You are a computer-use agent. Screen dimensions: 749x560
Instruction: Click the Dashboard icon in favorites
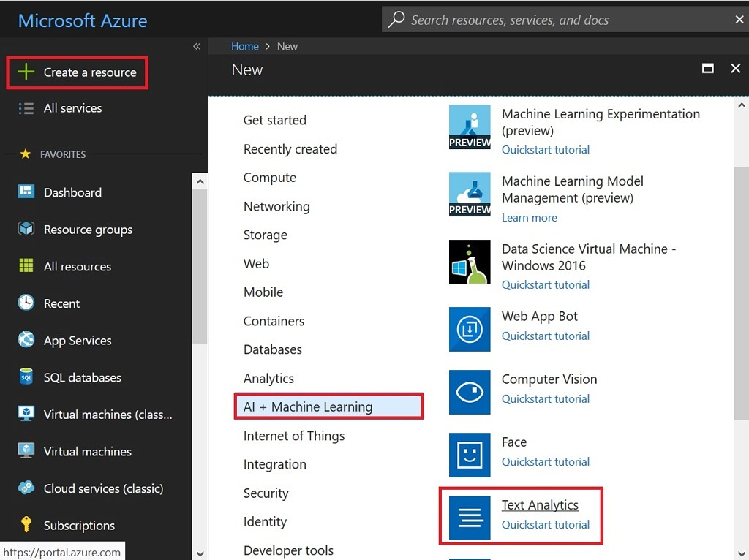point(26,192)
